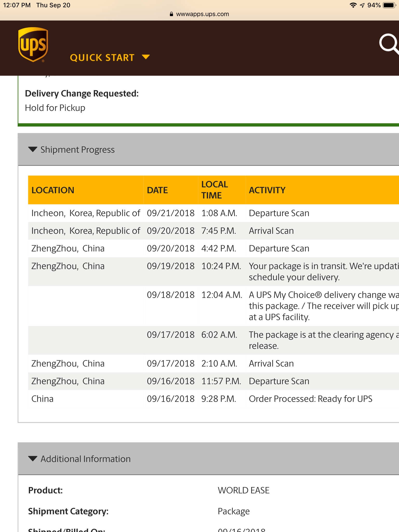Screen dimensions: 399x532
Task: Open the QUICK START menu label
Action: 102,57
